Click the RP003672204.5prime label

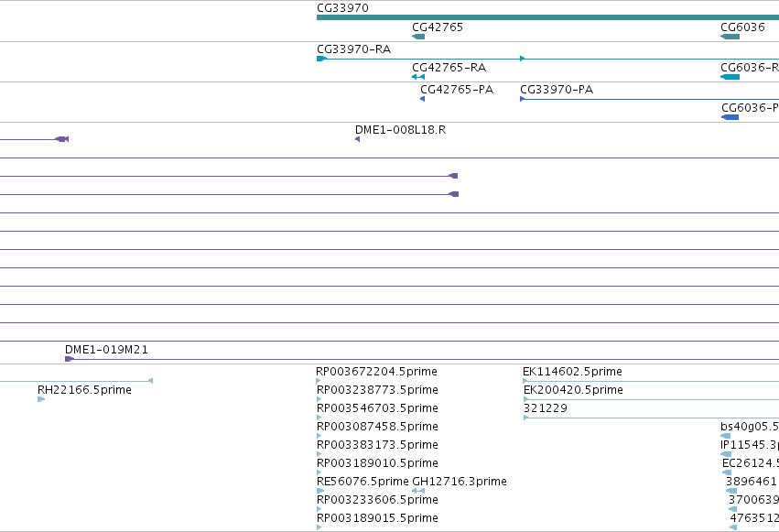[376, 372]
